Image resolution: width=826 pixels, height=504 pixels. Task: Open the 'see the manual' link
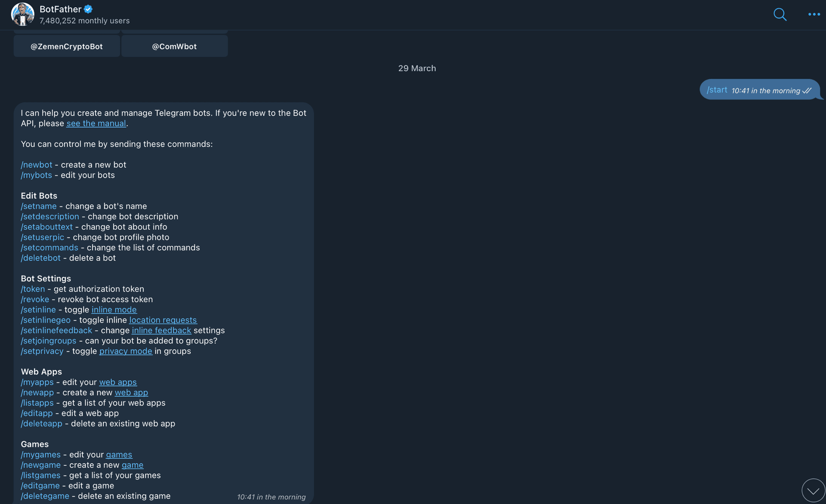96,123
